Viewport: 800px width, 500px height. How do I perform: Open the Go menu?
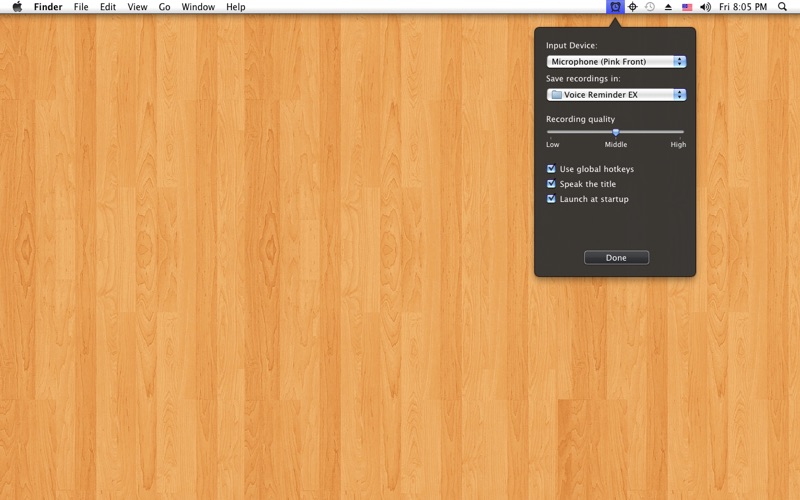pyautogui.click(x=164, y=7)
